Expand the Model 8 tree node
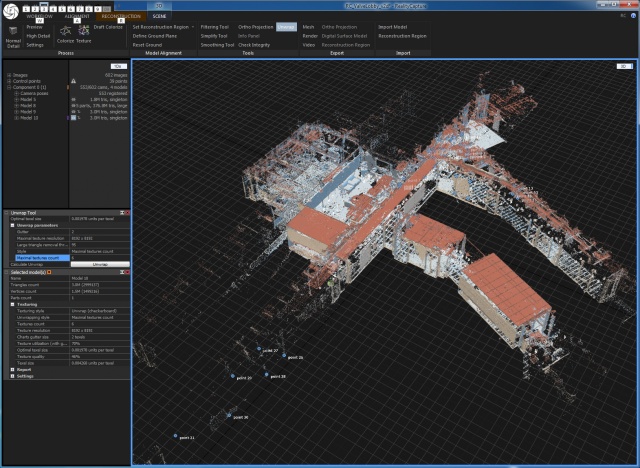Viewport: 640px width, 468px height. click(x=16, y=106)
